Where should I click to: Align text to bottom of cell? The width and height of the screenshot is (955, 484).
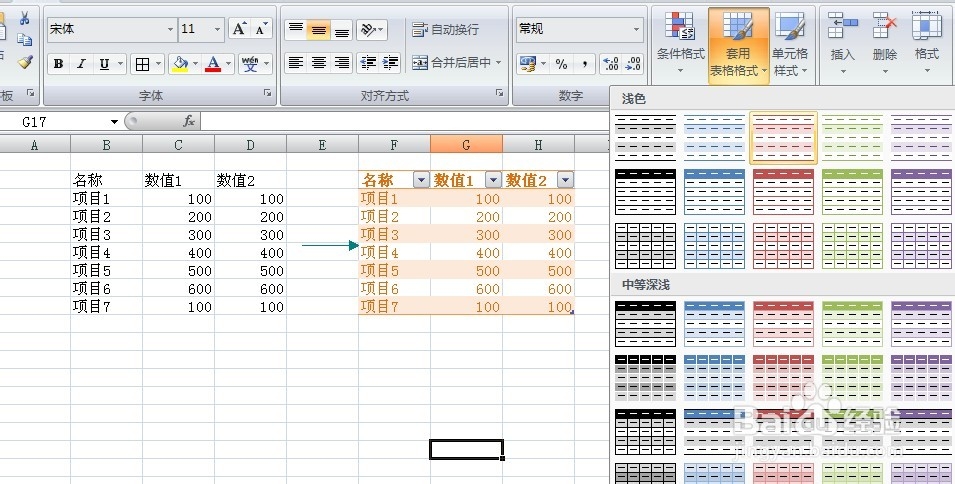pyautogui.click(x=342, y=29)
